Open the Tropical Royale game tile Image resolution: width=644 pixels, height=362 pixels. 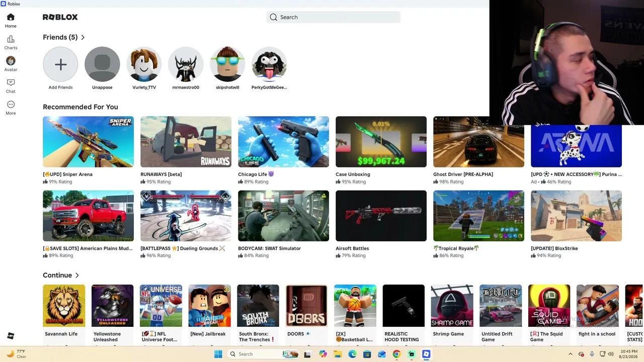[478, 216]
